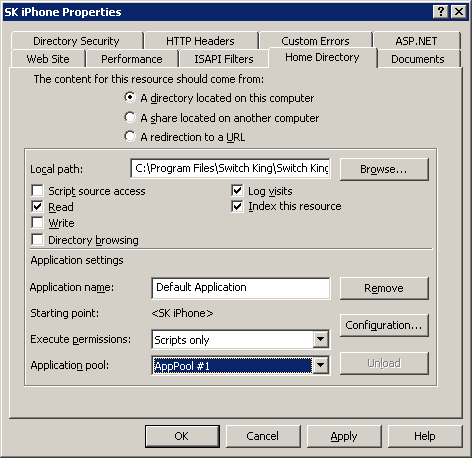The image size is (472, 458).
Task: Choose 'A redirection to a URL' option
Action: (130, 136)
